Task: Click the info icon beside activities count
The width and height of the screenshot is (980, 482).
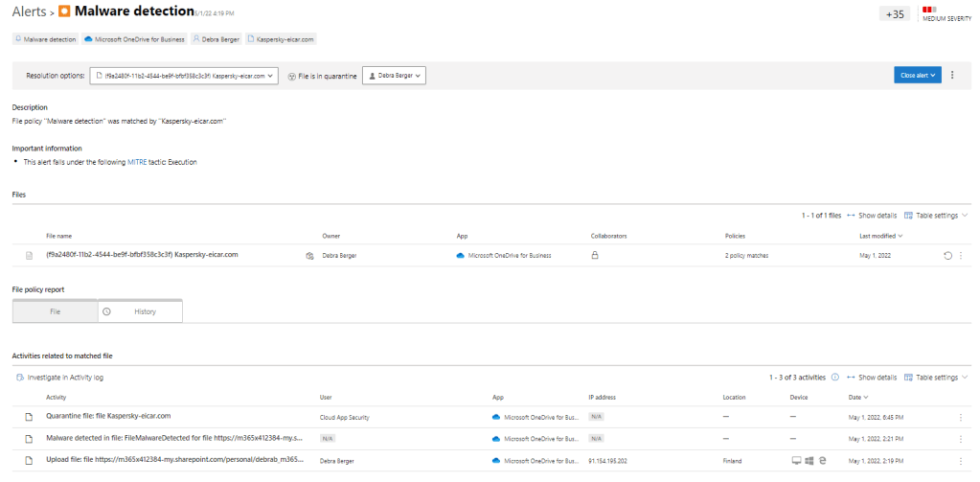Action: click(x=835, y=378)
